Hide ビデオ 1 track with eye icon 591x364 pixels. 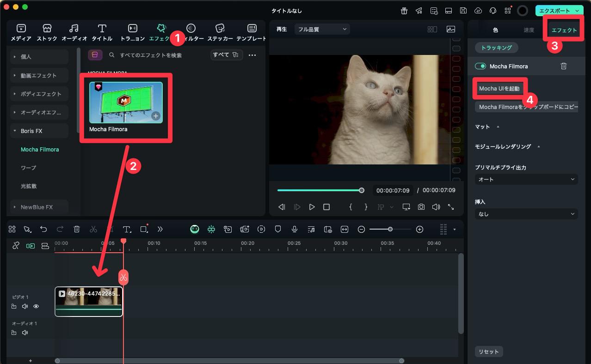pyautogui.click(x=36, y=306)
